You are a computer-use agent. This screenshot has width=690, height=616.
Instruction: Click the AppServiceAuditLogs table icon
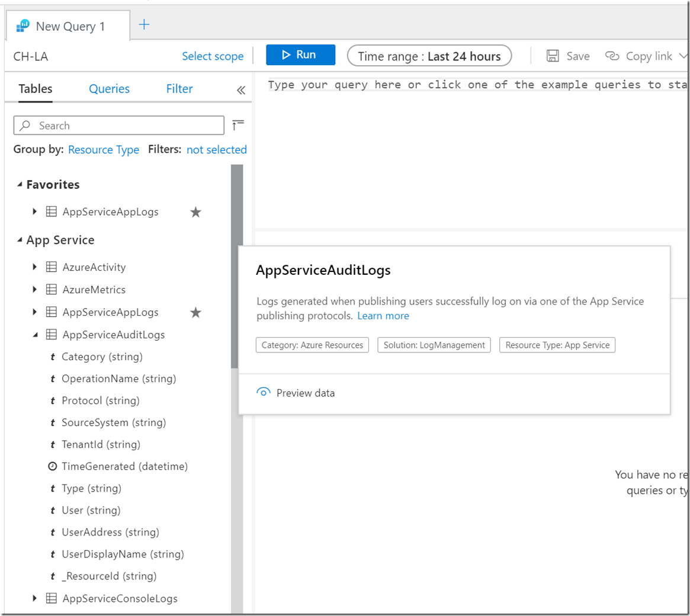(x=52, y=335)
